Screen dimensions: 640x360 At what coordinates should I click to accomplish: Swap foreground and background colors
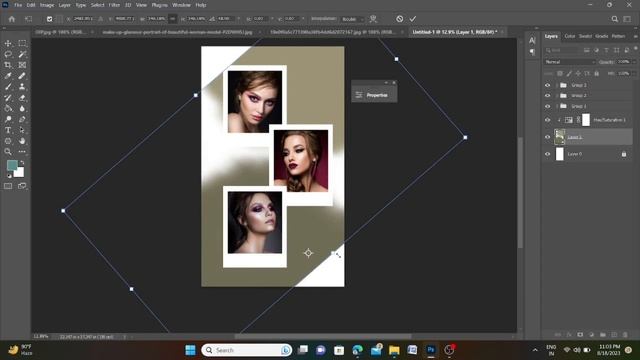(22, 163)
